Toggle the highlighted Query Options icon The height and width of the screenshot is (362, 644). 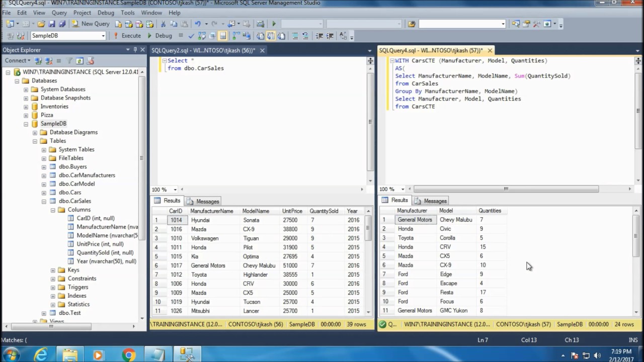coord(222,36)
